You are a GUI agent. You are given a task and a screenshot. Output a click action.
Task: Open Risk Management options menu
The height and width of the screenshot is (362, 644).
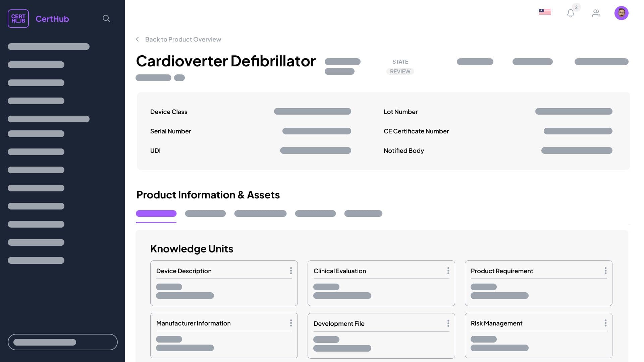click(605, 323)
